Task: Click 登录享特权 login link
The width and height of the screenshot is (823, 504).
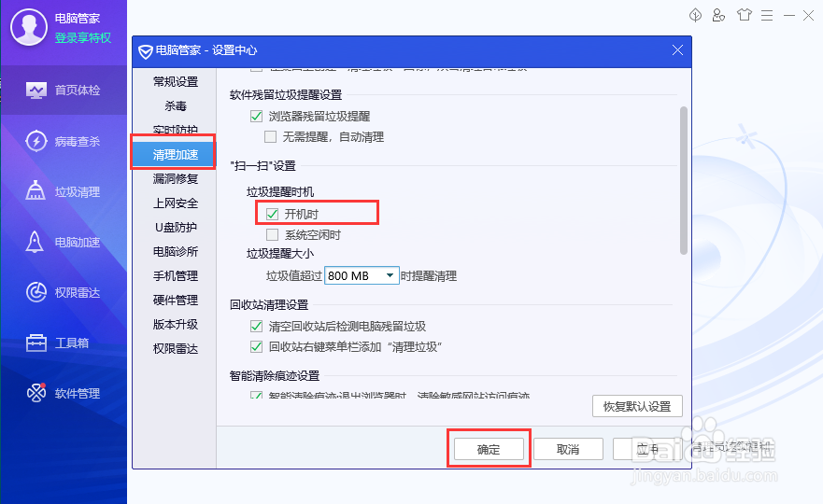Action: coord(83,37)
